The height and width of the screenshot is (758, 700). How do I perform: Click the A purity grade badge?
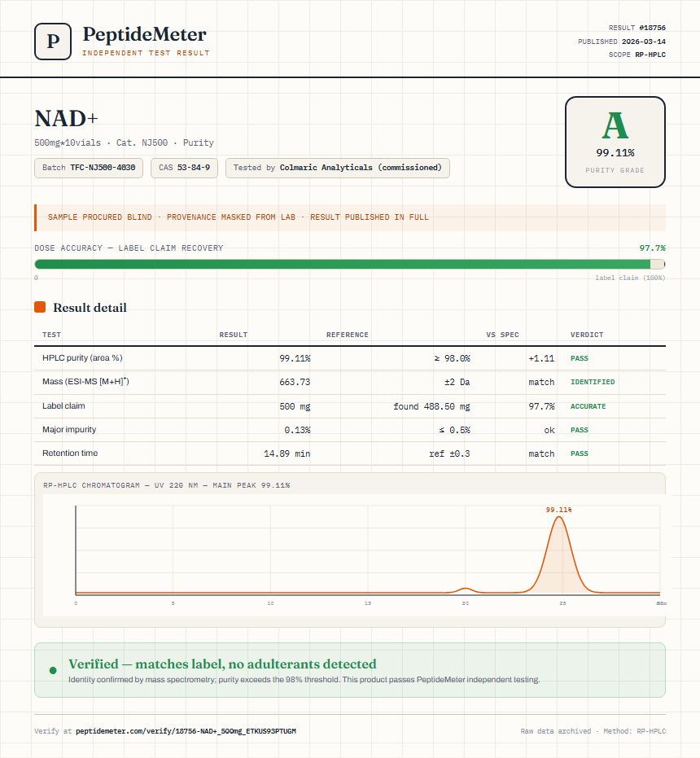coord(615,142)
